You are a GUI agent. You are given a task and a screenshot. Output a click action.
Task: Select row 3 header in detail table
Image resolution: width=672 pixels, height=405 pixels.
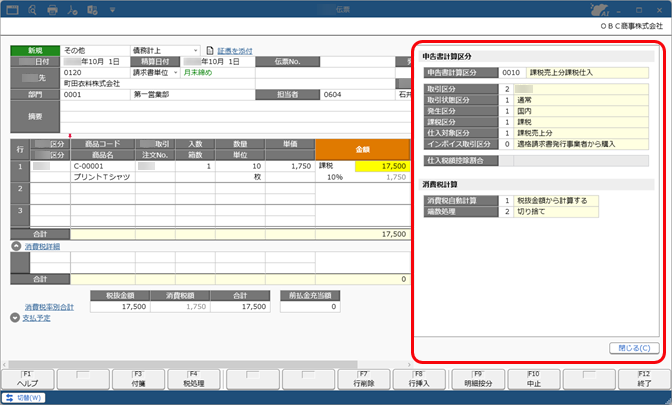tap(20, 216)
